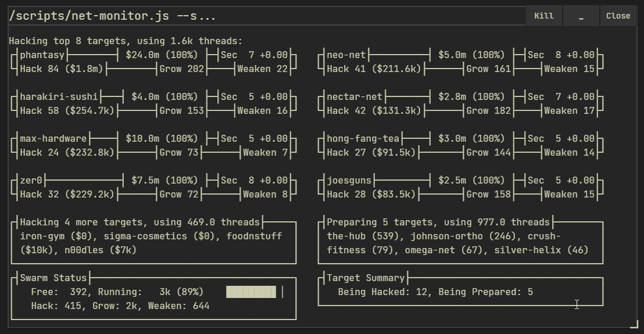The height and width of the screenshot is (334, 644).
Task: Click the n00dles ($7k) entry
Action: tap(101, 250)
